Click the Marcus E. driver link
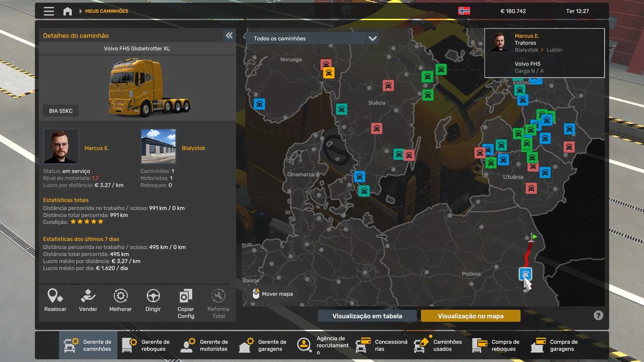 (97, 148)
